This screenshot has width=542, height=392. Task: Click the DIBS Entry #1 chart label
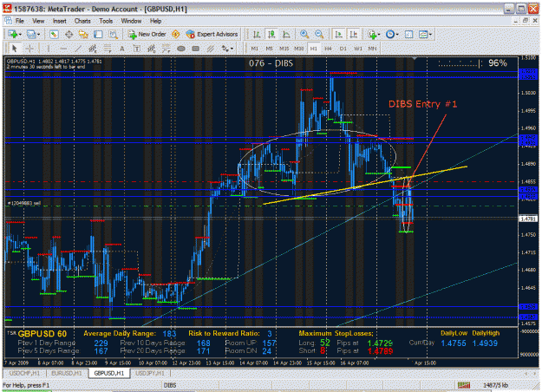click(x=422, y=104)
